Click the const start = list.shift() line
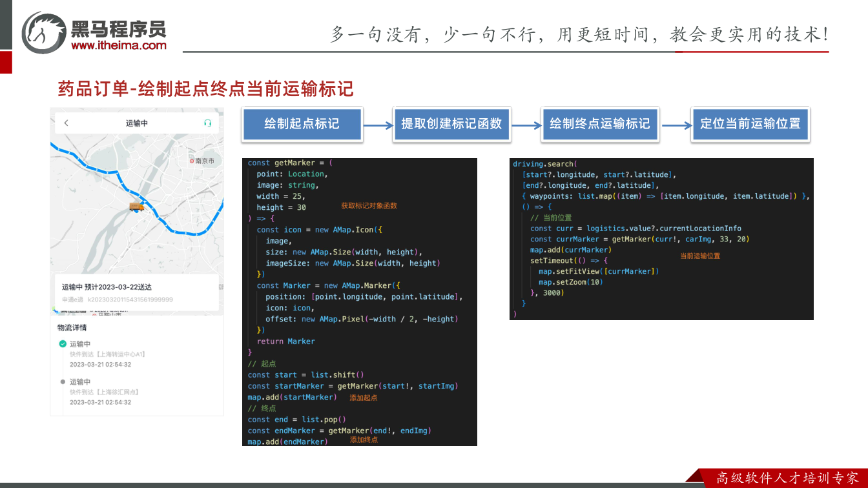 click(306, 375)
